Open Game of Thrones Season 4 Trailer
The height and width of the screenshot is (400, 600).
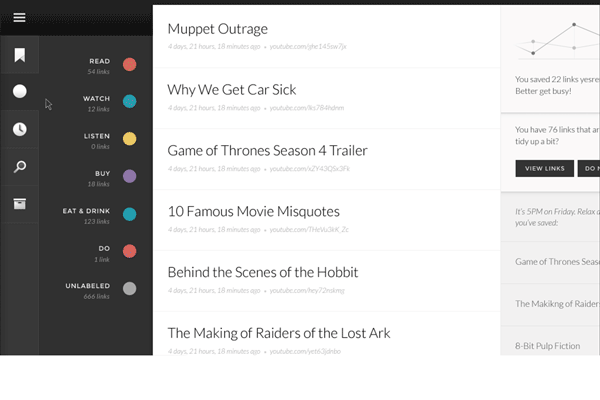[267, 151]
